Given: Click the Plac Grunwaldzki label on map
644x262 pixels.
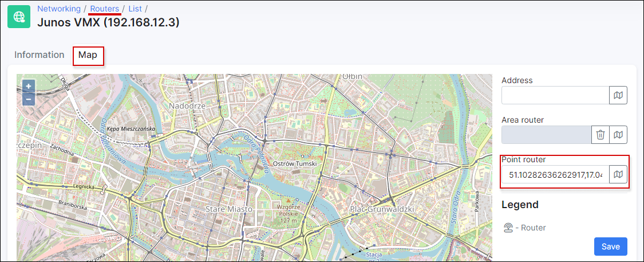Looking at the screenshot, I should 382,209.
